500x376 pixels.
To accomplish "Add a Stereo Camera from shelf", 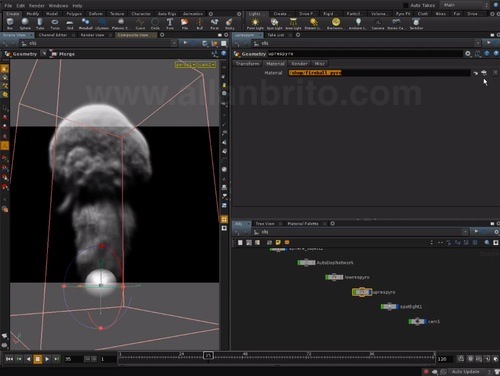I will tap(396, 23).
